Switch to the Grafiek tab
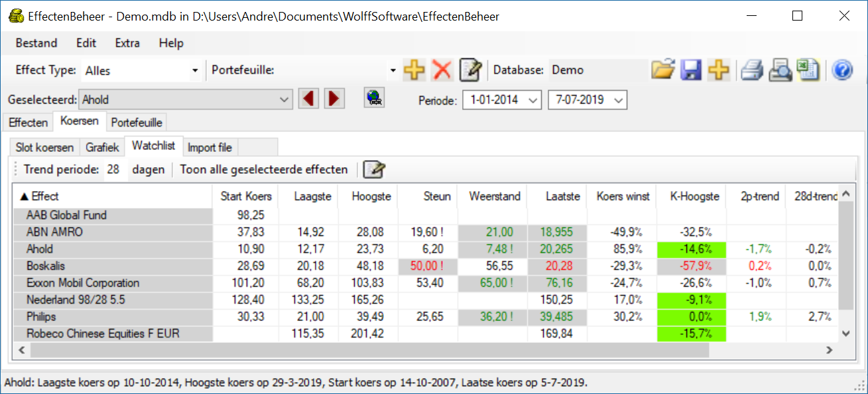 point(102,147)
